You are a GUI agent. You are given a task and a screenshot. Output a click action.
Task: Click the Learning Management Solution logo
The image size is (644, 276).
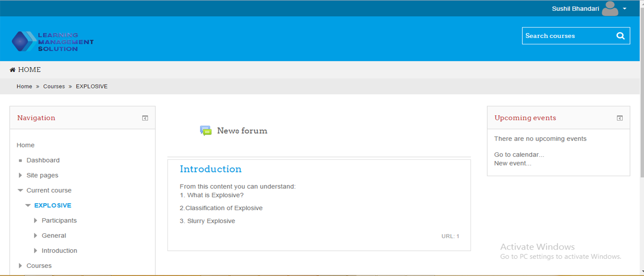(53, 42)
